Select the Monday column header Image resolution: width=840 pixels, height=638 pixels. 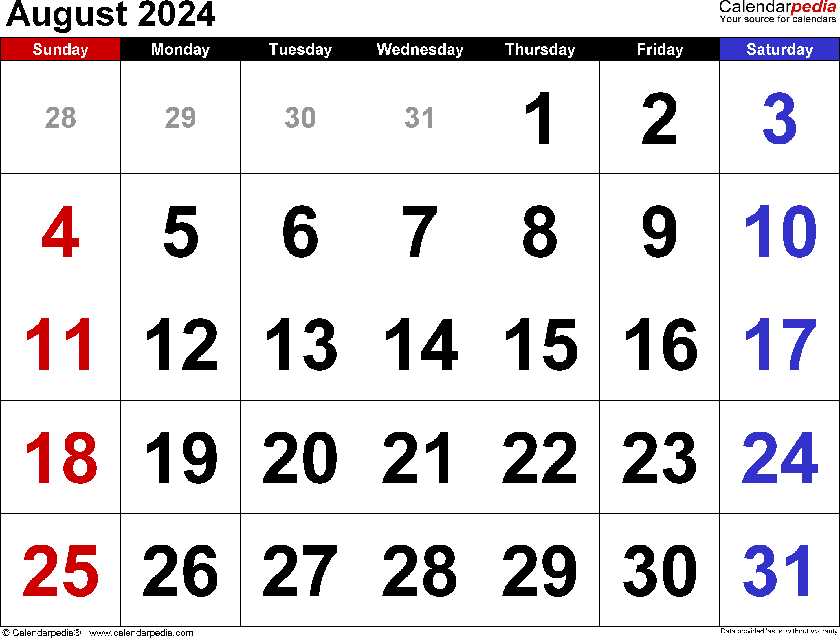tap(180, 50)
